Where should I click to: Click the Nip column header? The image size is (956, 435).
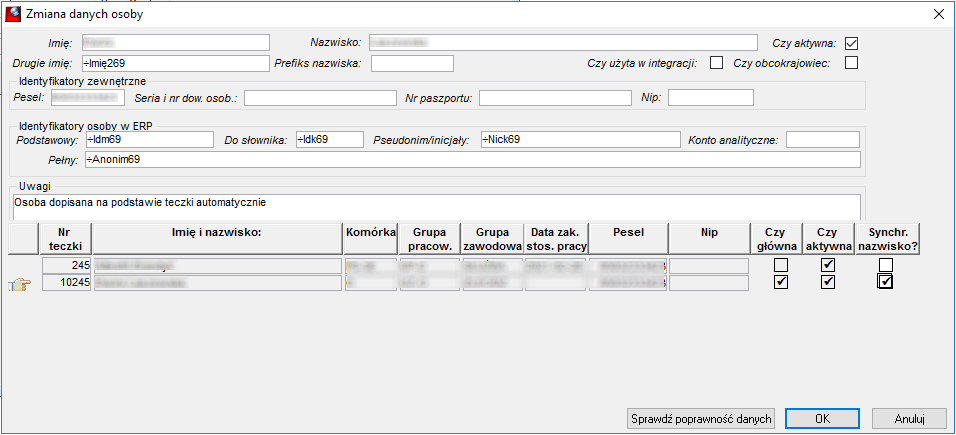(x=709, y=239)
